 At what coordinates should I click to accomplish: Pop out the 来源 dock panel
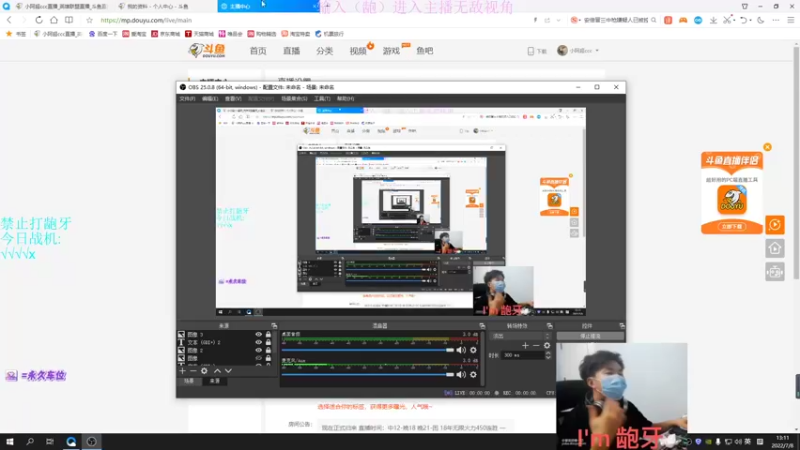point(274,326)
